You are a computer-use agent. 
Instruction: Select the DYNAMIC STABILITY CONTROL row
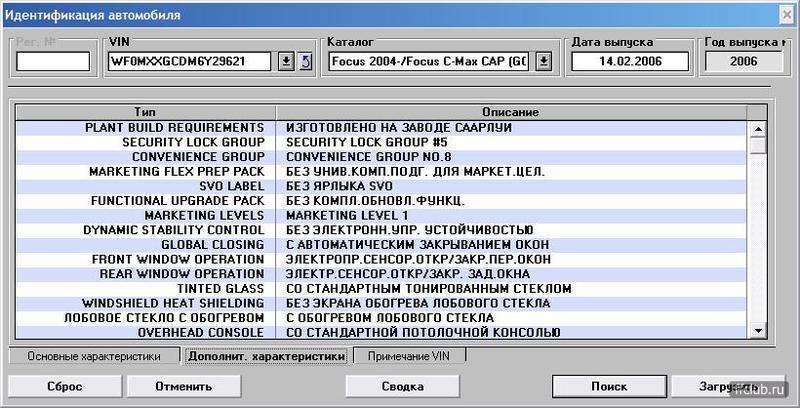point(381,230)
